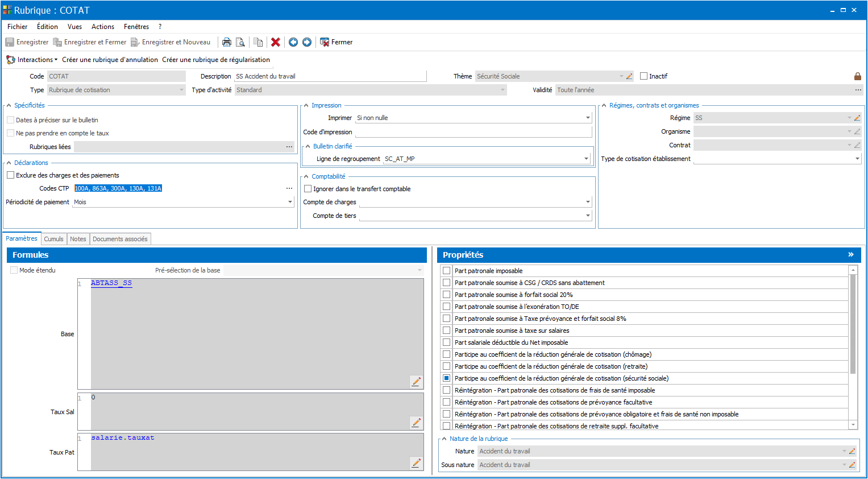Open the Fenêtres menu
Viewport: 868px width, 479px height.
point(136,27)
